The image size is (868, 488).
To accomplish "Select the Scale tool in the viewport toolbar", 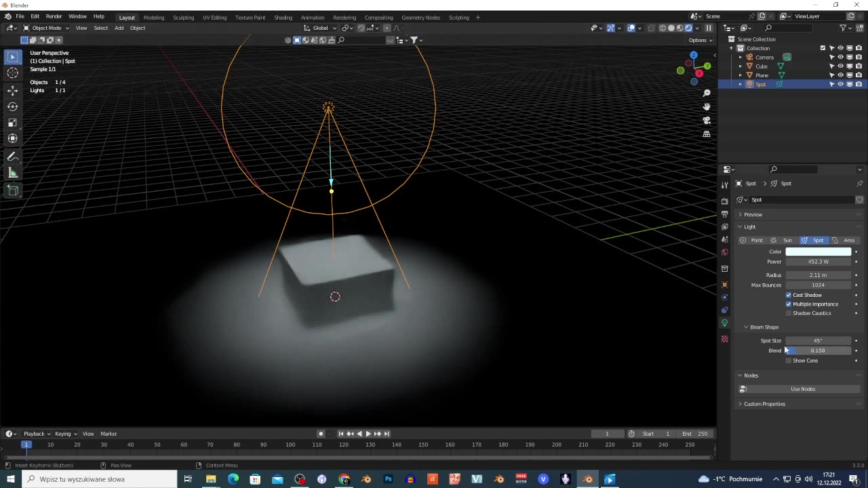I will tap(12, 123).
